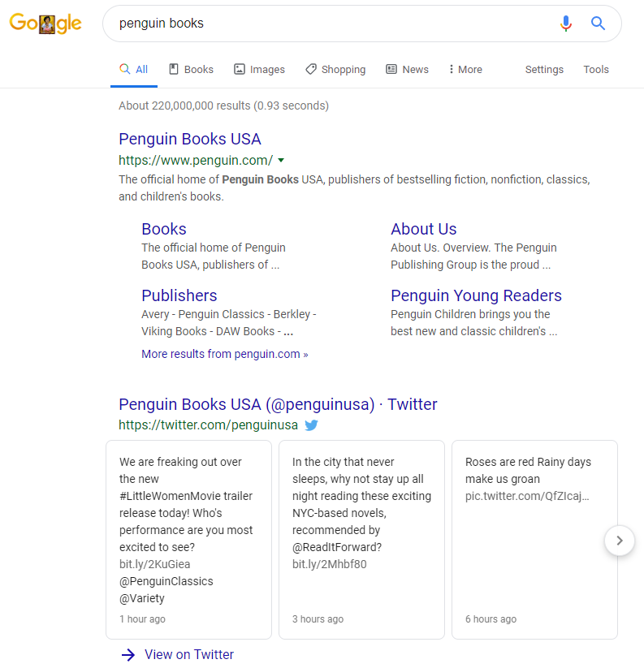Click the carousel next arrow
Viewport: 644px width, 668px height.
(x=620, y=540)
